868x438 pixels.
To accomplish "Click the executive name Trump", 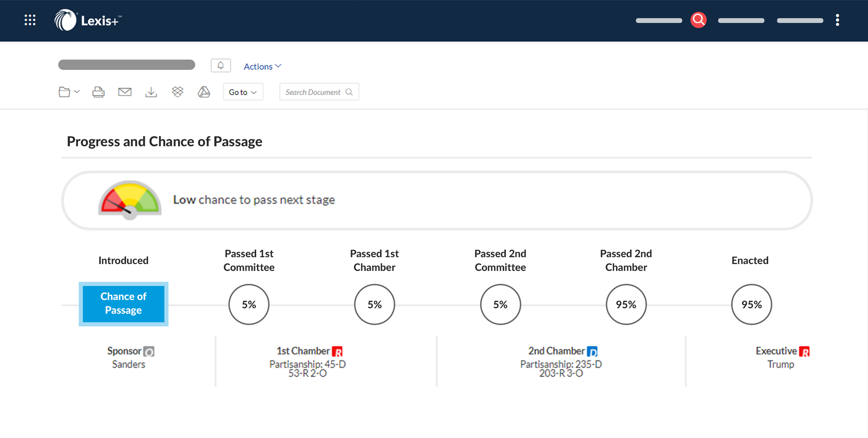I will [781, 364].
